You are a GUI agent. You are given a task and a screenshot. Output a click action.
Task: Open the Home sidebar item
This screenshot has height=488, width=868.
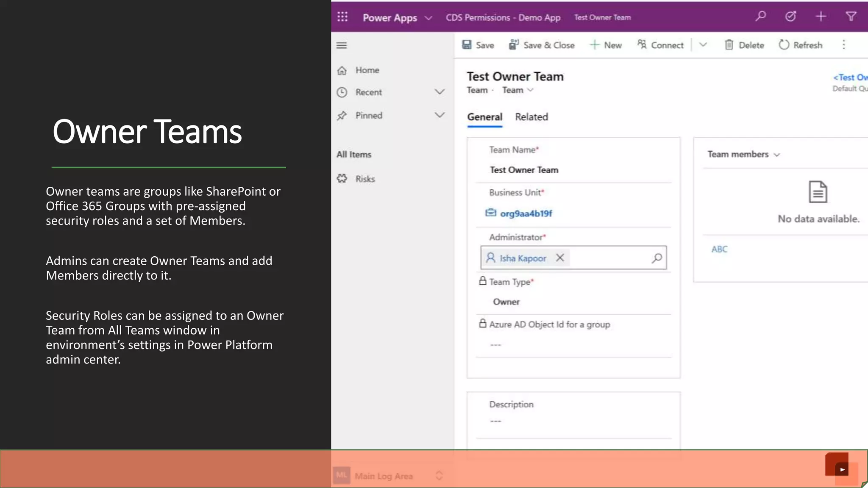tap(367, 70)
